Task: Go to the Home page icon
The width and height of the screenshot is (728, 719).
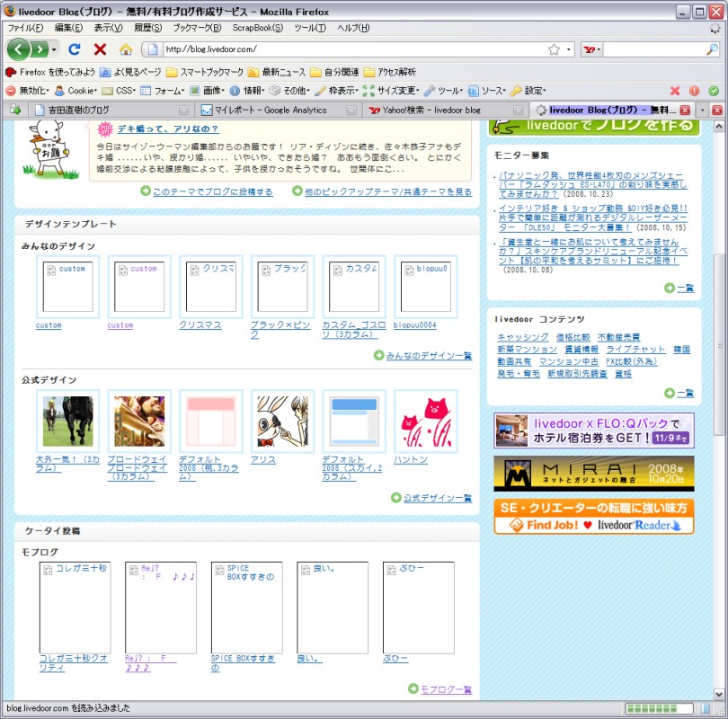Action: tap(126, 49)
